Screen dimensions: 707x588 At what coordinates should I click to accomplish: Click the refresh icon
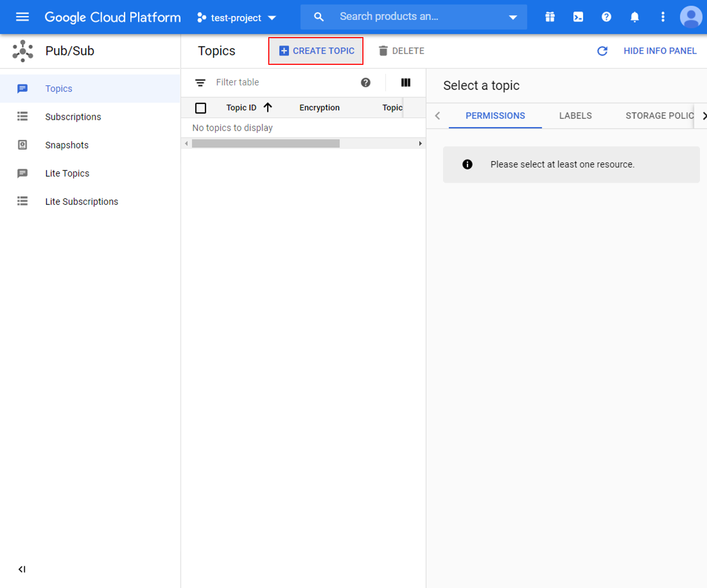pyautogui.click(x=602, y=51)
